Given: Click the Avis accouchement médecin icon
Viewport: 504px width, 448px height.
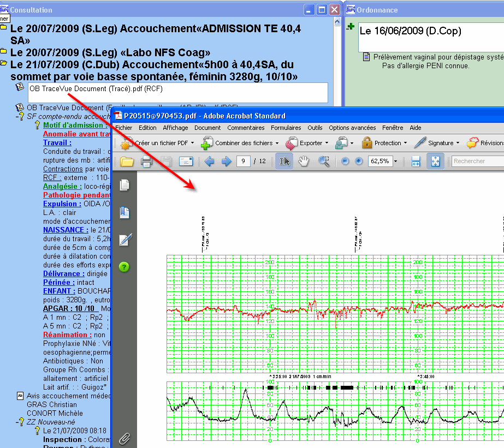Looking at the screenshot, I should 20,396.
